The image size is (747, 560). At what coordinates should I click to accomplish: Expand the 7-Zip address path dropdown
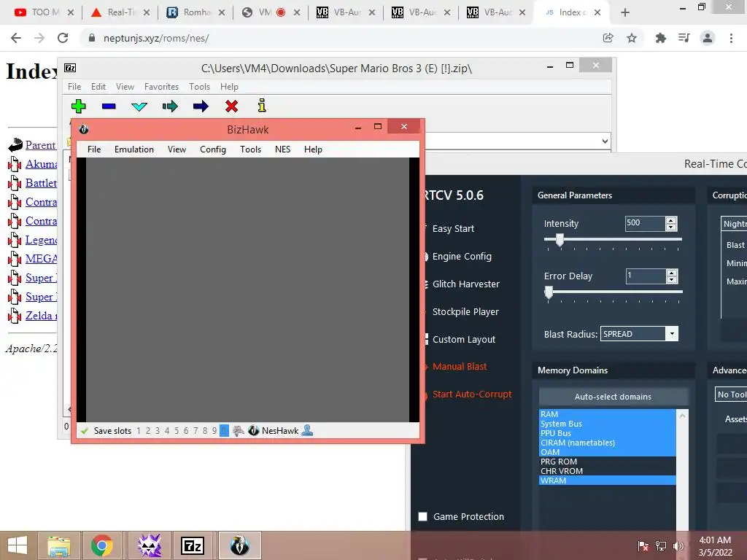pos(605,141)
